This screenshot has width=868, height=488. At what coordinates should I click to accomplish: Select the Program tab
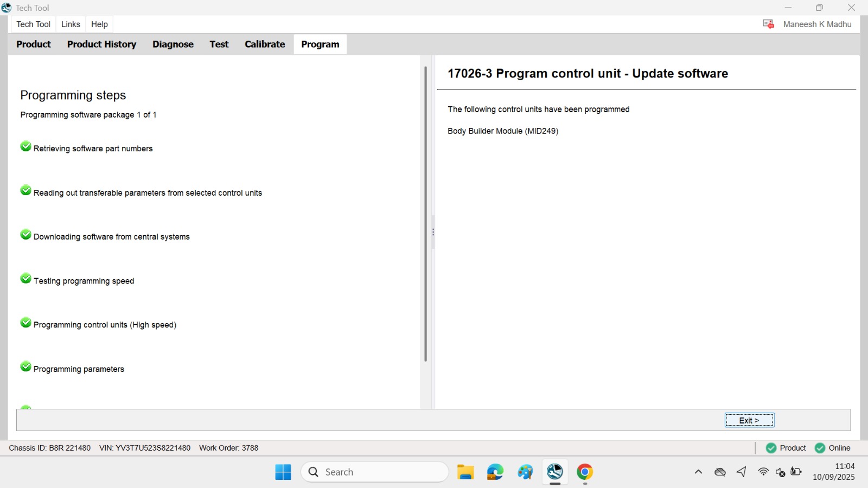click(x=320, y=44)
